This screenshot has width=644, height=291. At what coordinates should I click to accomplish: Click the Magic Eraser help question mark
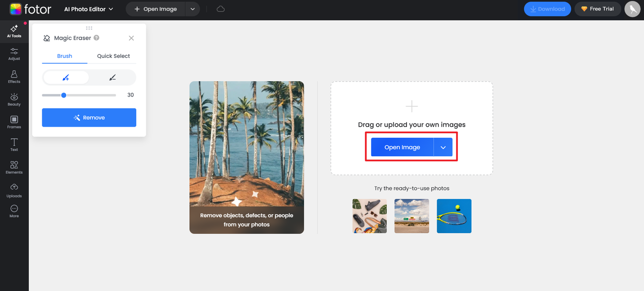click(x=96, y=38)
